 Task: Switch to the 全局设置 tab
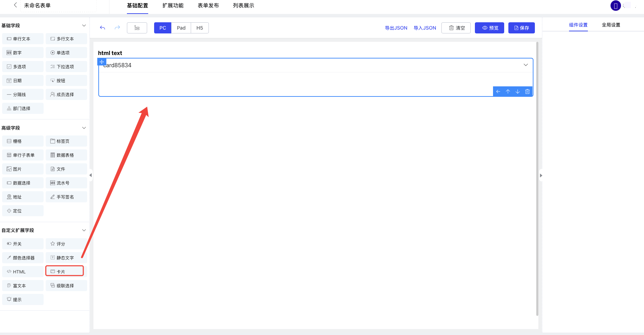coord(611,25)
